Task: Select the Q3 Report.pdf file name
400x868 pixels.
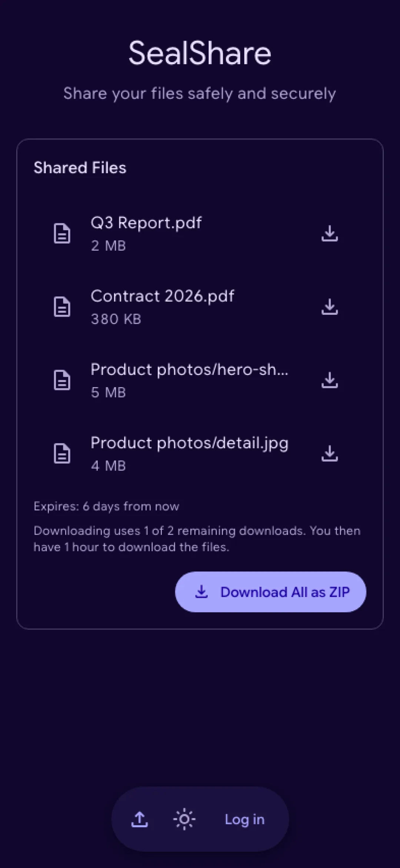Action: click(146, 223)
